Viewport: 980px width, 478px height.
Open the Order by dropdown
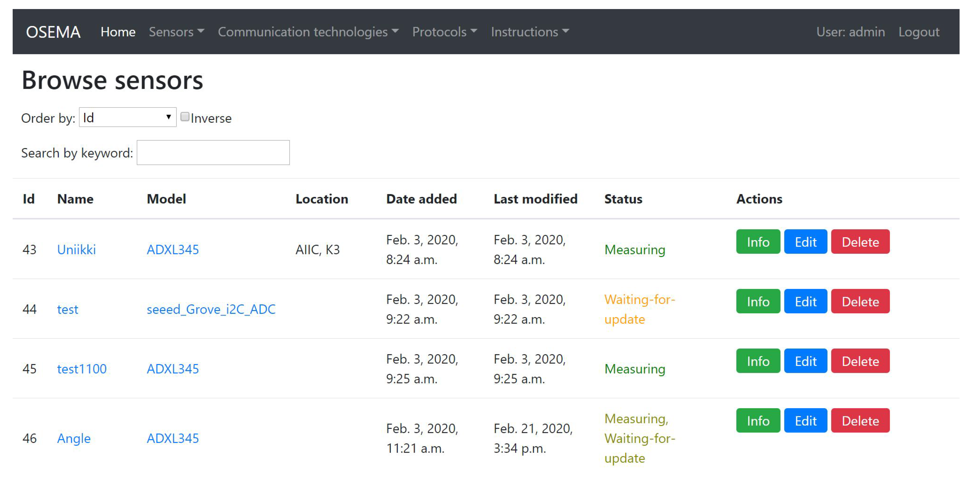point(127,118)
